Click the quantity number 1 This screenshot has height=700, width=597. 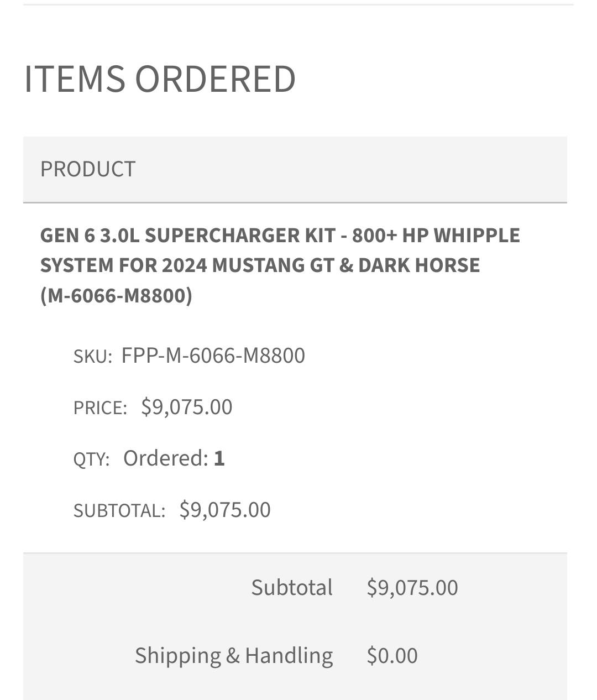point(219,458)
